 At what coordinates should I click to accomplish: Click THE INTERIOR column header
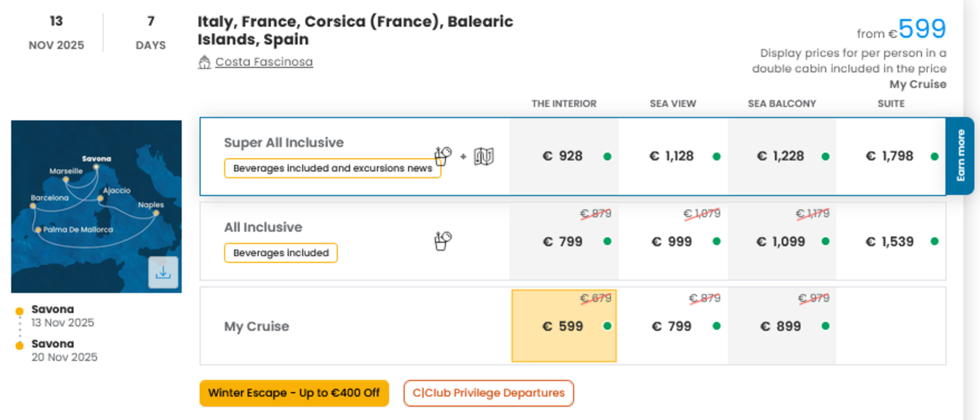point(564,103)
